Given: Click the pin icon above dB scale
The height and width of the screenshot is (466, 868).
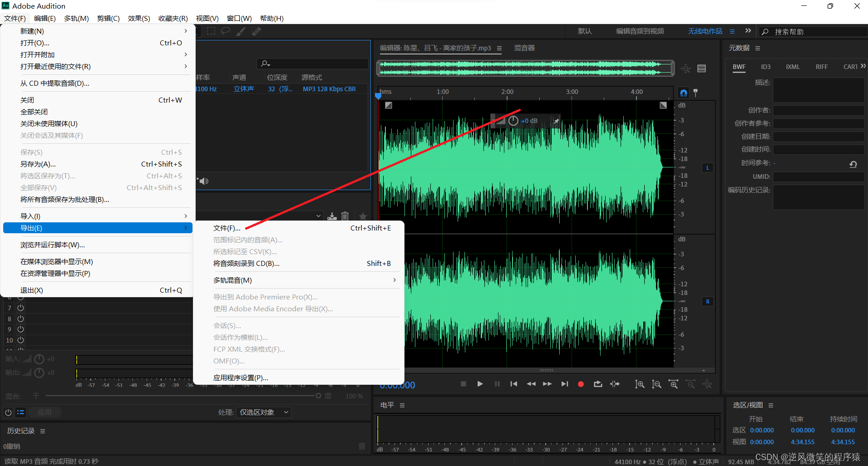Looking at the screenshot, I should (695, 93).
